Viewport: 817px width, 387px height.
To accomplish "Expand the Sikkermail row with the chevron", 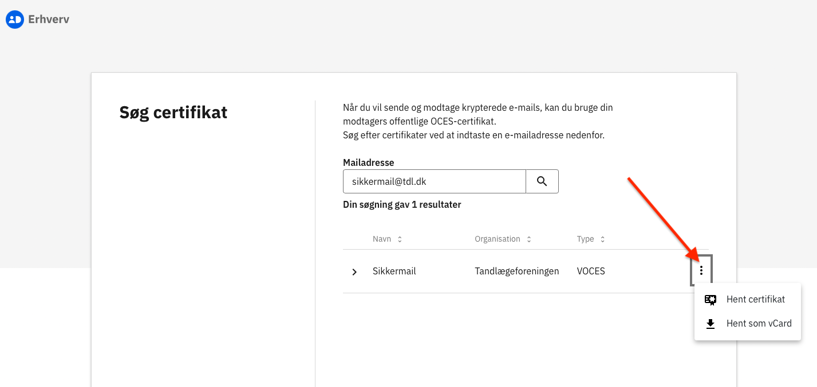I will [x=354, y=272].
